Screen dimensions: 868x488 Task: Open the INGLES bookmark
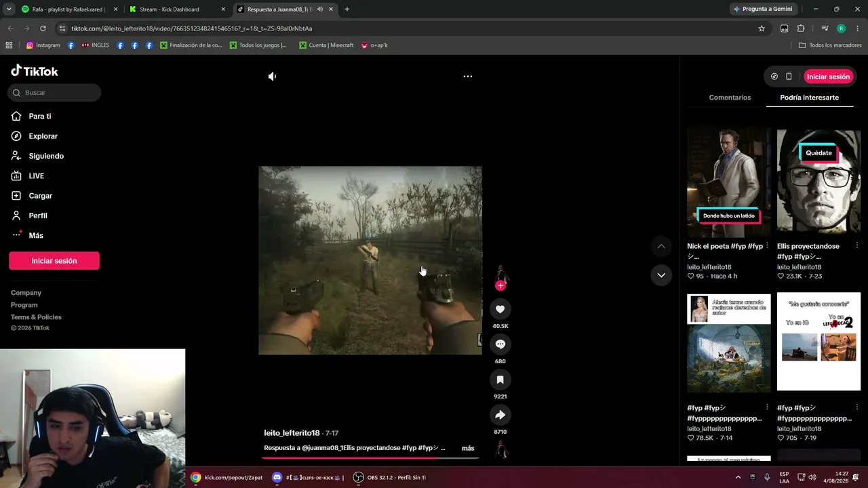(x=95, y=45)
